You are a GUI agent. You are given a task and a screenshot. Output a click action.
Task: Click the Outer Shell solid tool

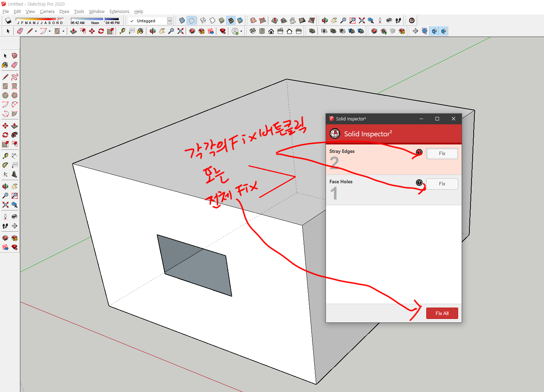point(312,31)
